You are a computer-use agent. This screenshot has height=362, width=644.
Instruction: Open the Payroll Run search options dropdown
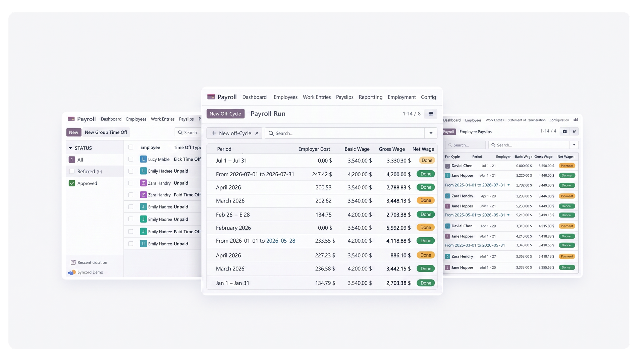click(431, 133)
